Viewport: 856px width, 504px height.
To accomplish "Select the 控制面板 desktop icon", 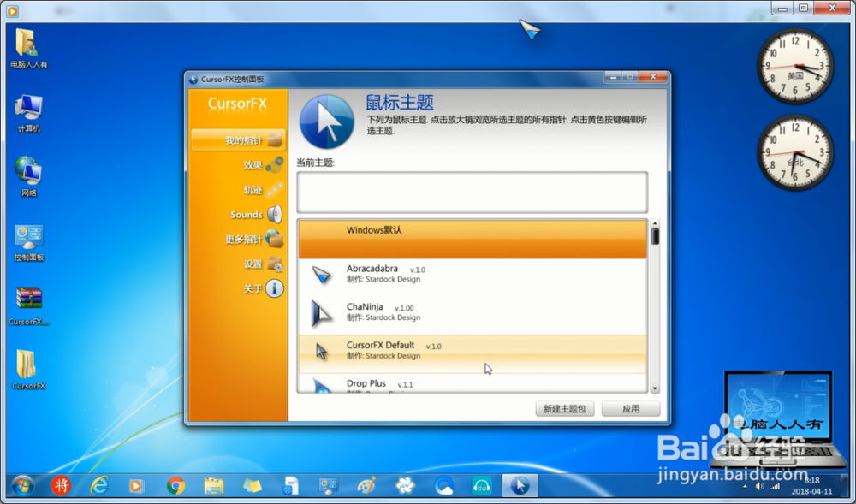I will coord(28,242).
